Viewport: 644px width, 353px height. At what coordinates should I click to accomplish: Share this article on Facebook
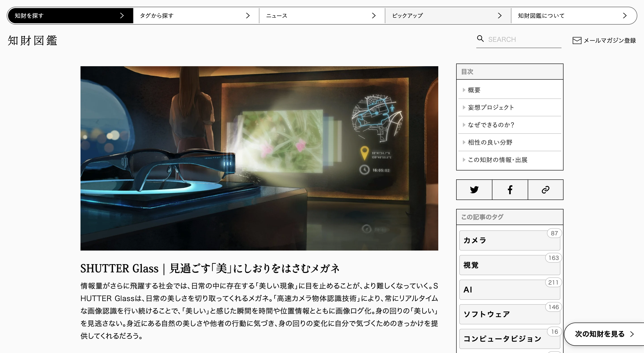[x=510, y=190]
